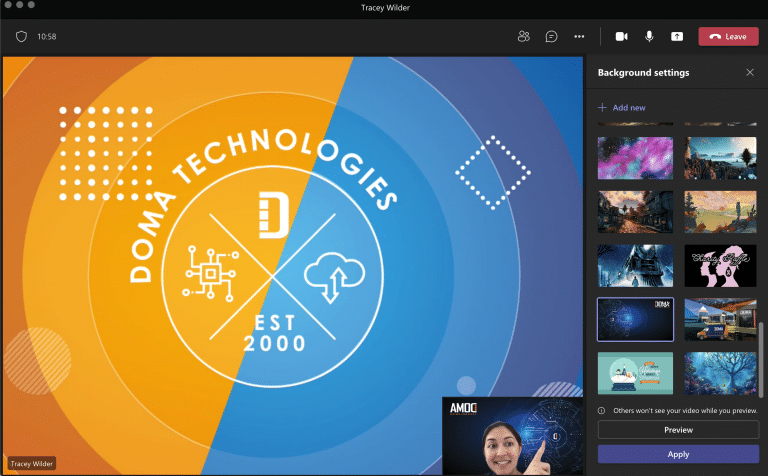Select the purple galaxy nebula background
This screenshot has height=476, width=768.
(635, 158)
